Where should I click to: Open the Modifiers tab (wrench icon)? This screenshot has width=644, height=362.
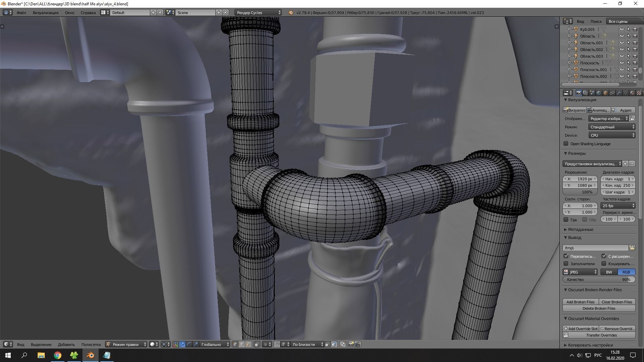619,93
